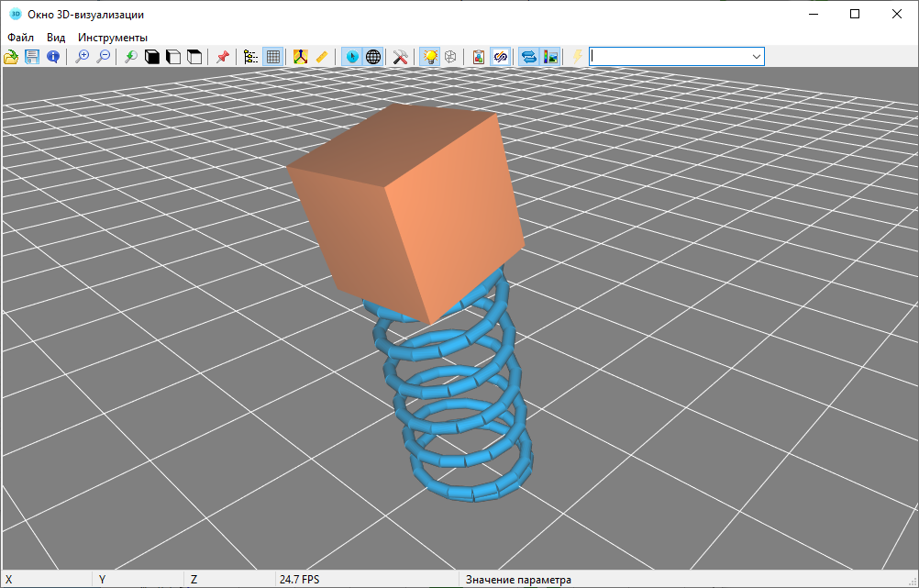This screenshot has height=588, width=919.
Task: Click the open file folder icon
Action: (11, 57)
